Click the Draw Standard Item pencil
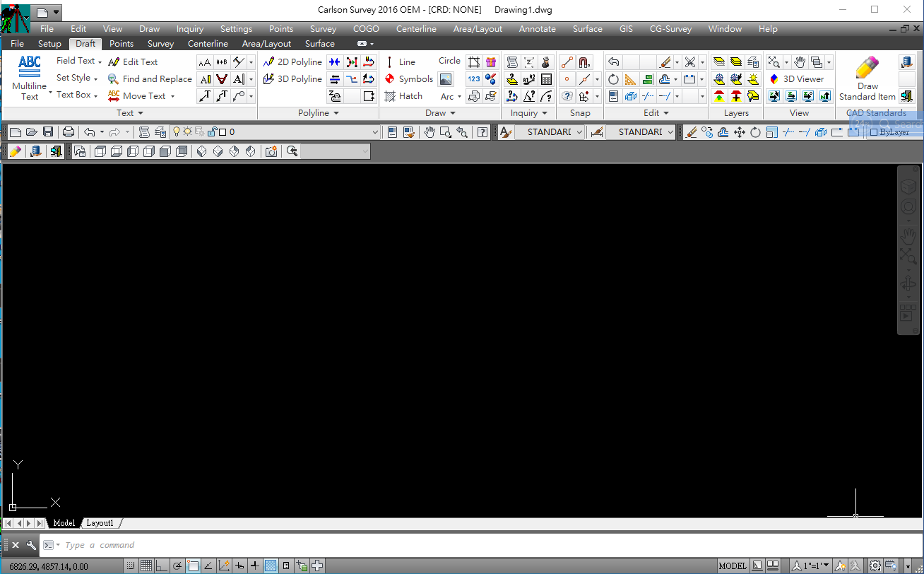Viewport: 924px width, 574px height. point(867,78)
